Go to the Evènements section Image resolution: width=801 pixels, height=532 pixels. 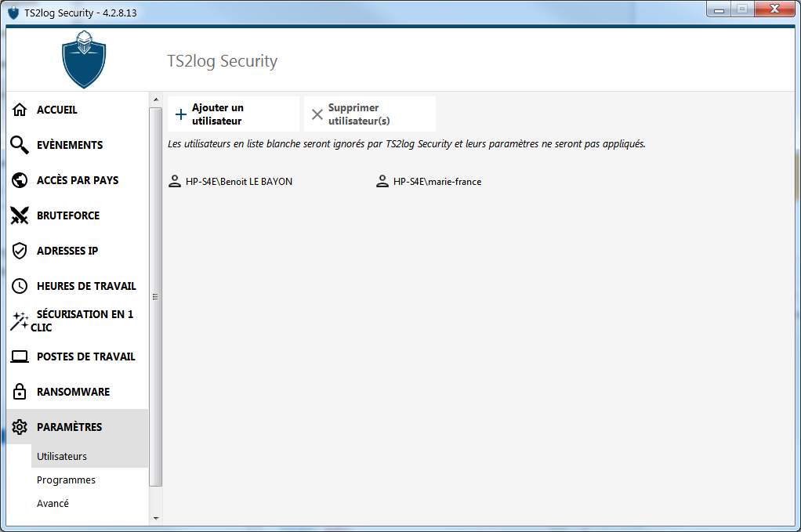click(x=78, y=145)
